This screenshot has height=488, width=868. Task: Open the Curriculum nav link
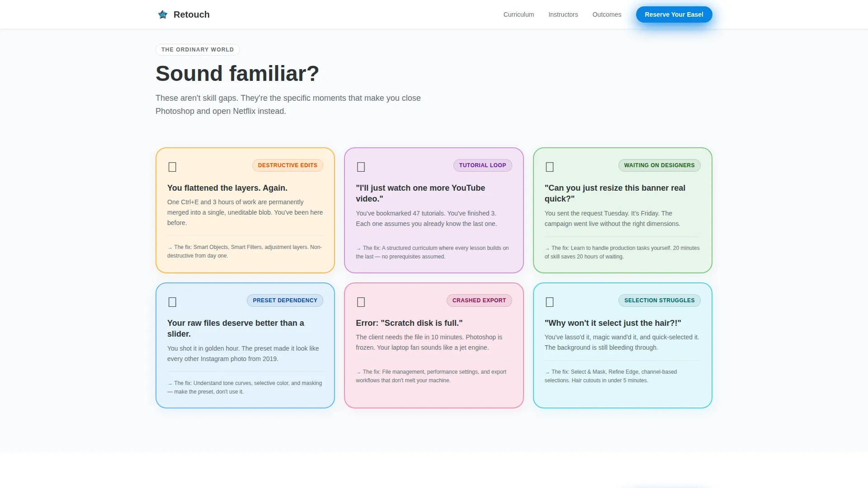coord(519,14)
